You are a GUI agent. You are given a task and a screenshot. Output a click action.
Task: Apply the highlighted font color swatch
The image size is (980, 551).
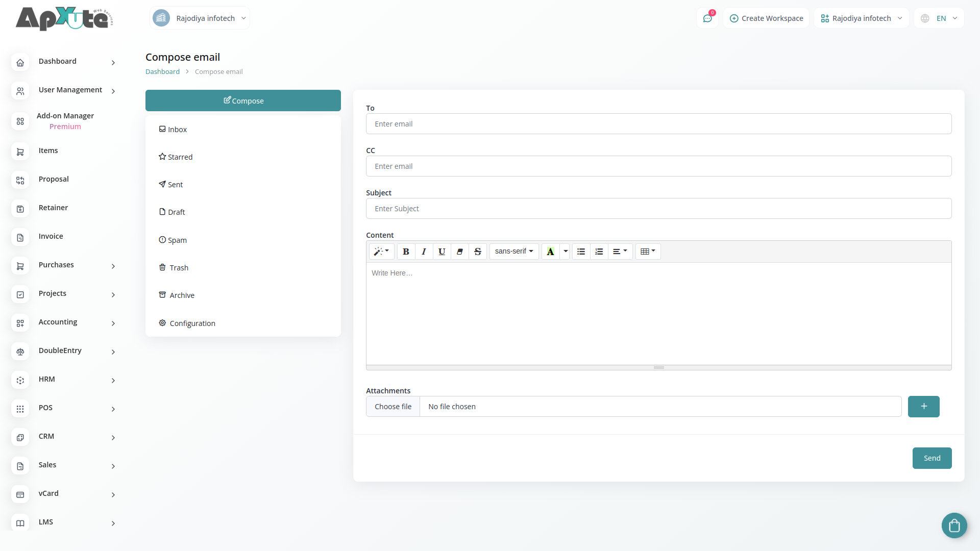coord(550,252)
